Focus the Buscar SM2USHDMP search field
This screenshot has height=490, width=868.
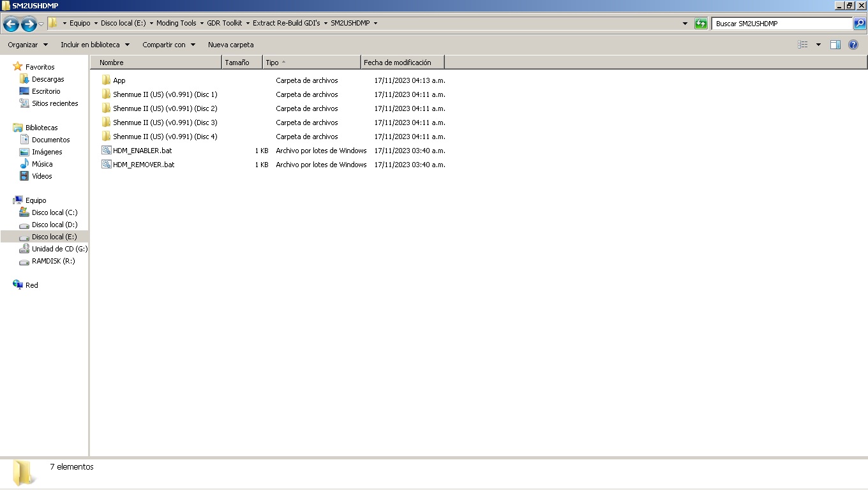(782, 24)
